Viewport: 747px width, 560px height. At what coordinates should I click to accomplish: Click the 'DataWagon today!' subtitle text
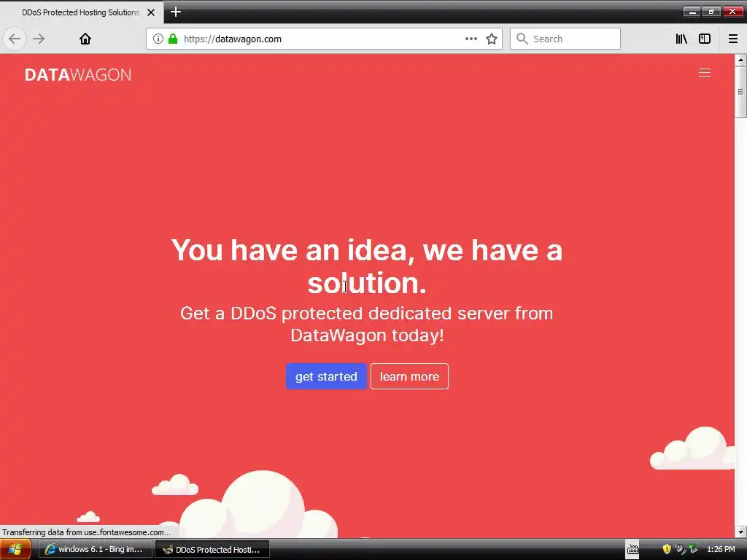coord(367,335)
